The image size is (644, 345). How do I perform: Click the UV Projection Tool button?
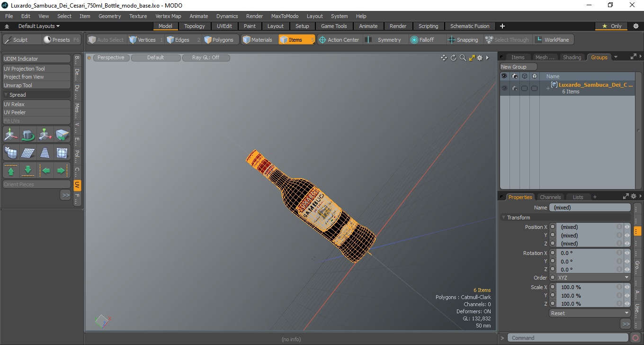coord(37,69)
